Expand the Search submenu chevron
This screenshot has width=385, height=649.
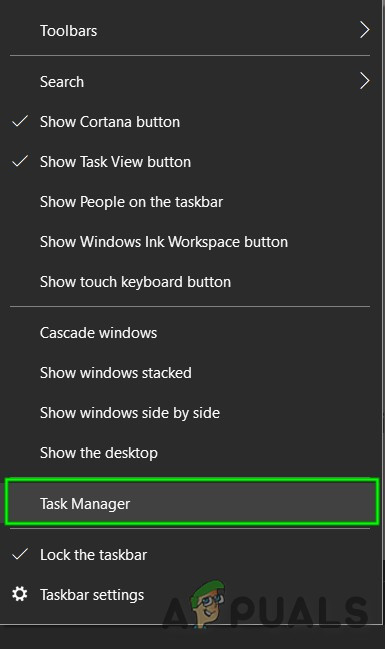pyautogui.click(x=364, y=81)
